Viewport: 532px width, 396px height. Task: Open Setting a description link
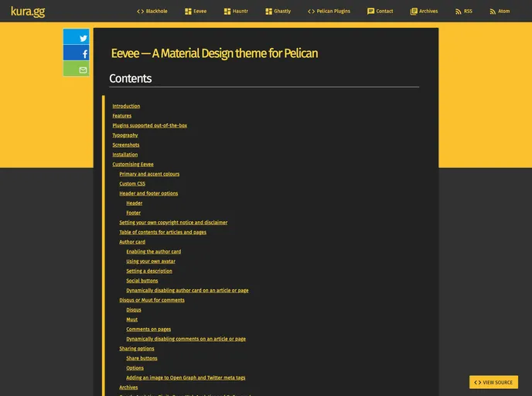point(149,271)
